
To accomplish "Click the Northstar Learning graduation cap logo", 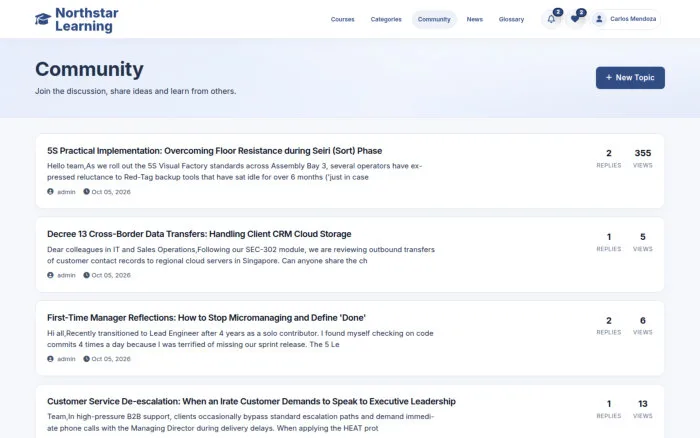I will coord(43,19).
